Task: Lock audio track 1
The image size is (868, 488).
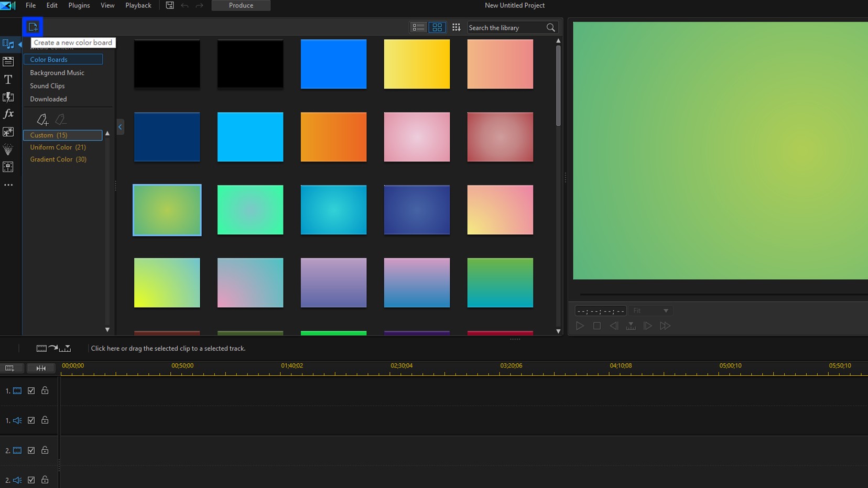Action: coord(45,420)
